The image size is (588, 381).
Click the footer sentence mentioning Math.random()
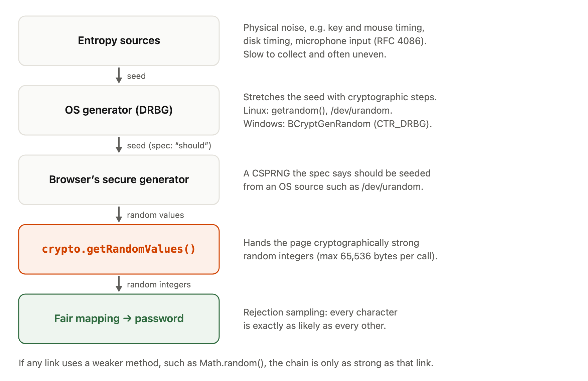[x=226, y=363]
